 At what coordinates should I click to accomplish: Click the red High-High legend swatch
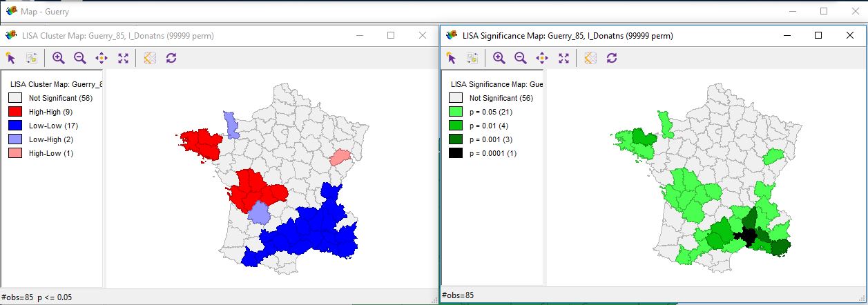(x=15, y=112)
